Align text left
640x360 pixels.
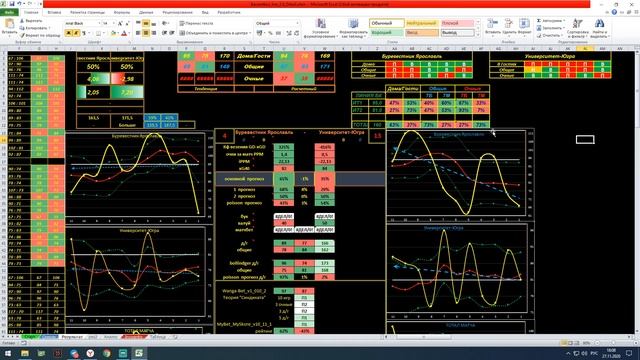138,33
